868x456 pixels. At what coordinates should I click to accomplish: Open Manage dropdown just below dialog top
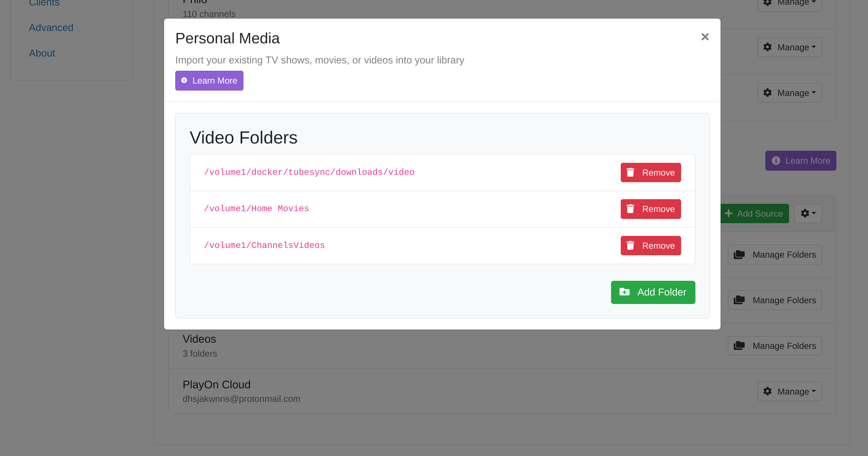789,47
